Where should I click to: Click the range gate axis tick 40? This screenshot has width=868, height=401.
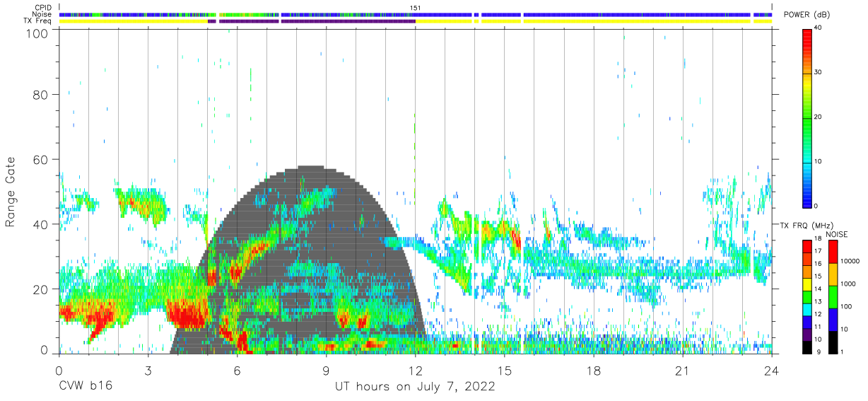[41, 224]
